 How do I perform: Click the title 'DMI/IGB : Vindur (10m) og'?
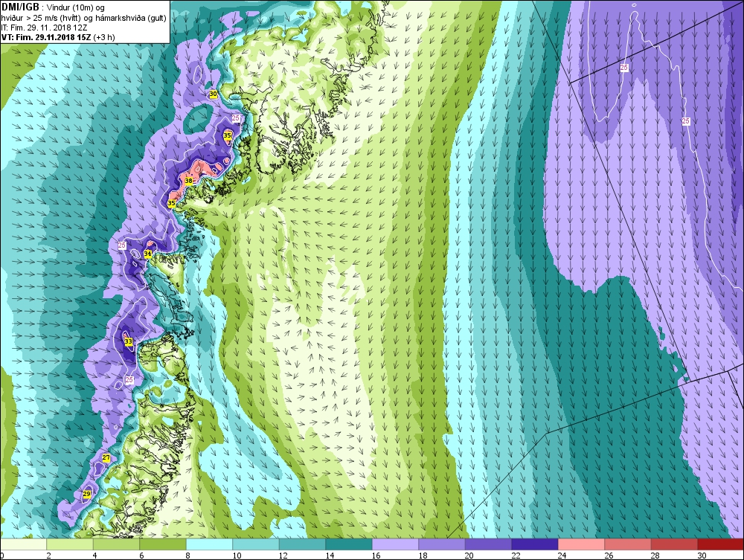54,7
